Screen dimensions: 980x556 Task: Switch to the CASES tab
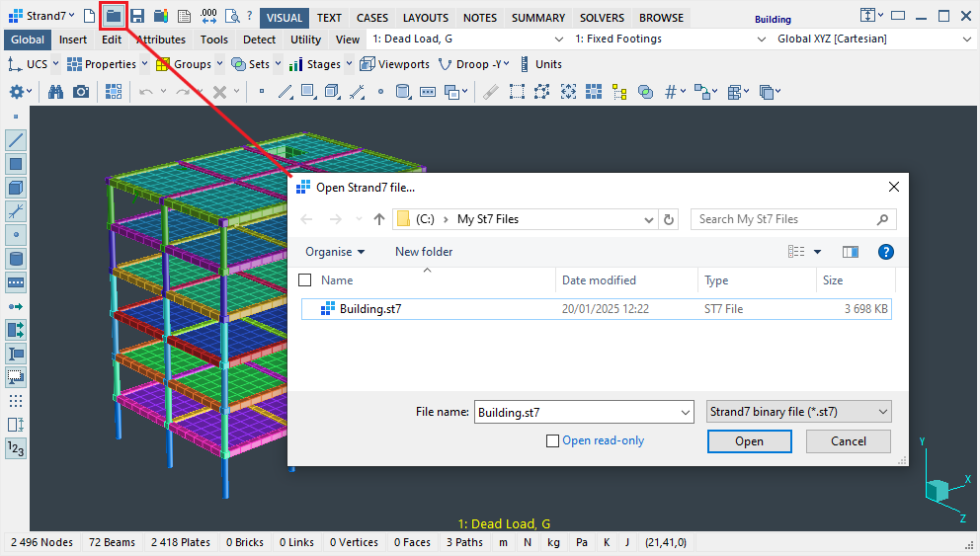pos(372,18)
